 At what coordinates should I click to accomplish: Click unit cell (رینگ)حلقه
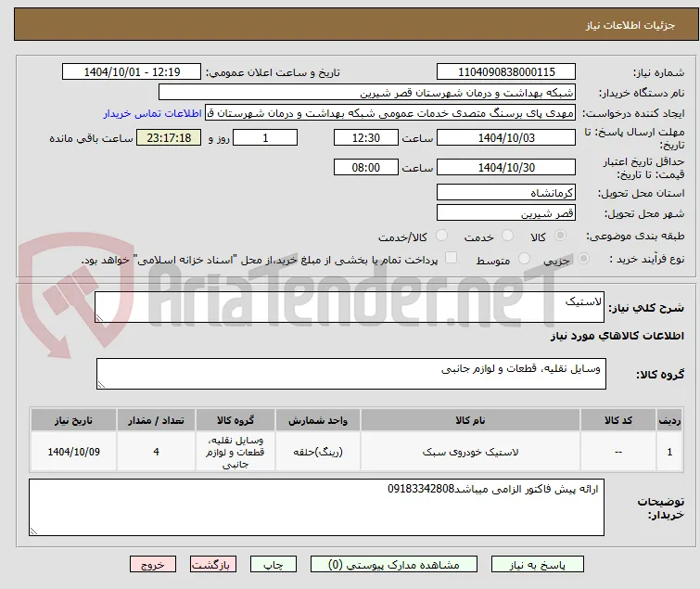coord(318,452)
